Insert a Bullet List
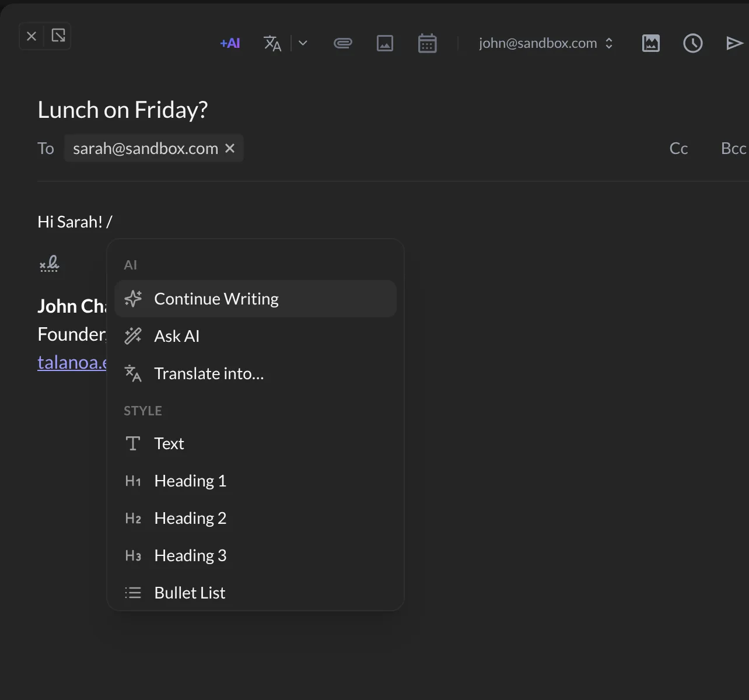The height and width of the screenshot is (700, 749). click(x=256, y=593)
